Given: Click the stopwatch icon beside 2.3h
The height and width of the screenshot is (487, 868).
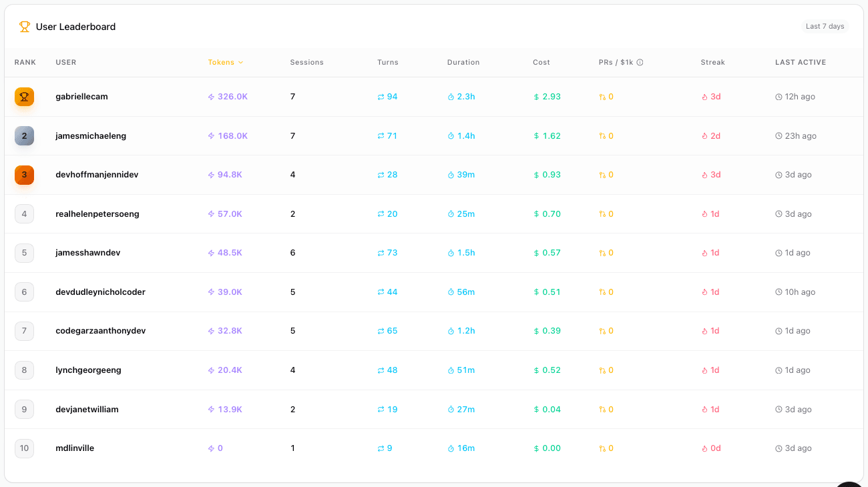Looking at the screenshot, I should [x=451, y=97].
